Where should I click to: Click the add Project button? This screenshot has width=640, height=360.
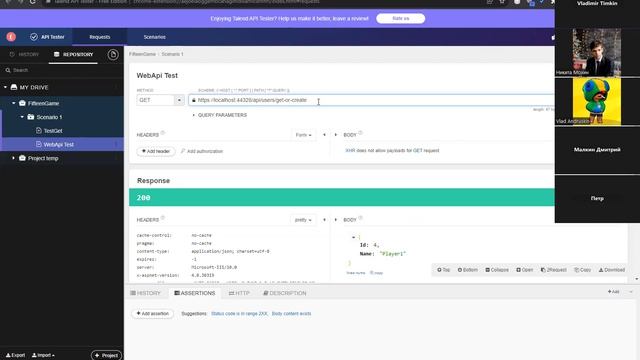point(106,355)
